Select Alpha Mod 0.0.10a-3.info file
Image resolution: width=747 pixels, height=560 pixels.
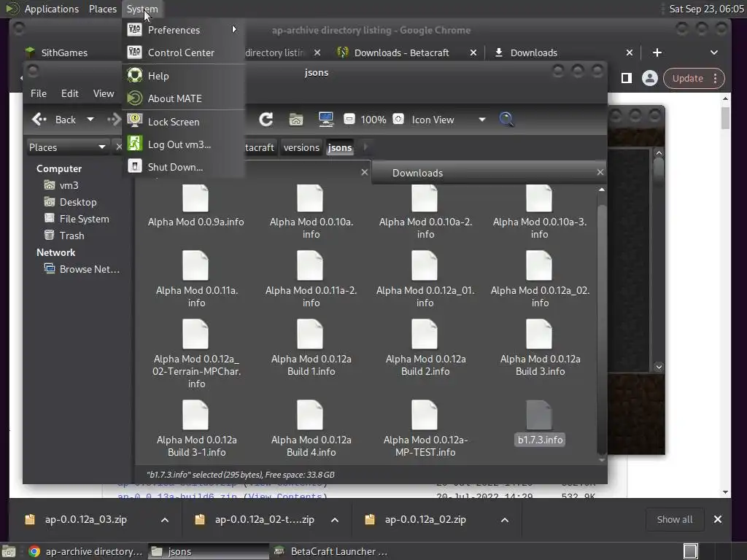pos(539,212)
